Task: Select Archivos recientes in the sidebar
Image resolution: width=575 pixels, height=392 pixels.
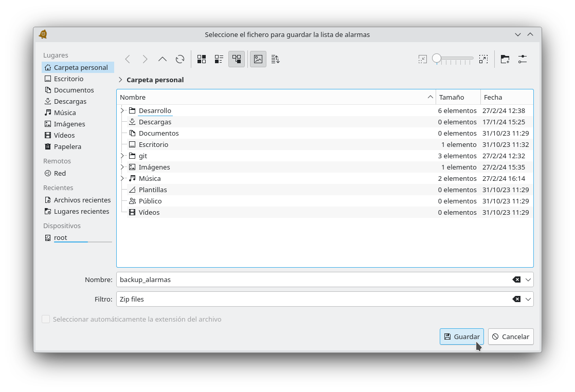Action: (82, 200)
